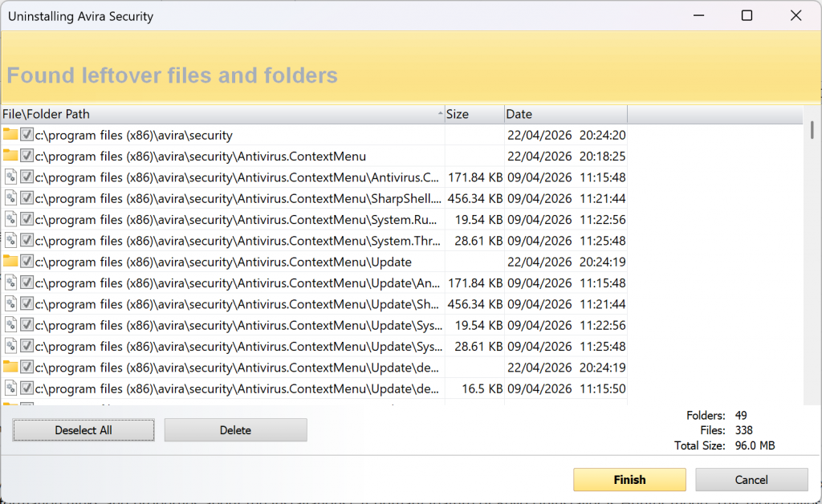Minimize the Uninstalling Avira Security window
The image size is (822, 504).
pyautogui.click(x=698, y=16)
